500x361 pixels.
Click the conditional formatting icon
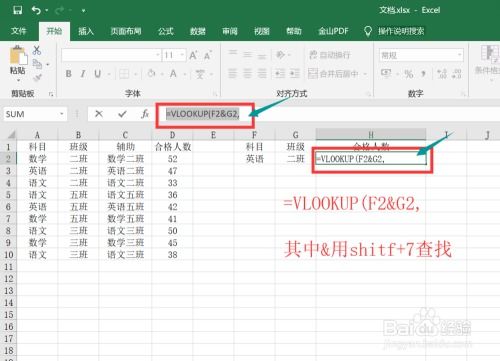tap(490, 54)
